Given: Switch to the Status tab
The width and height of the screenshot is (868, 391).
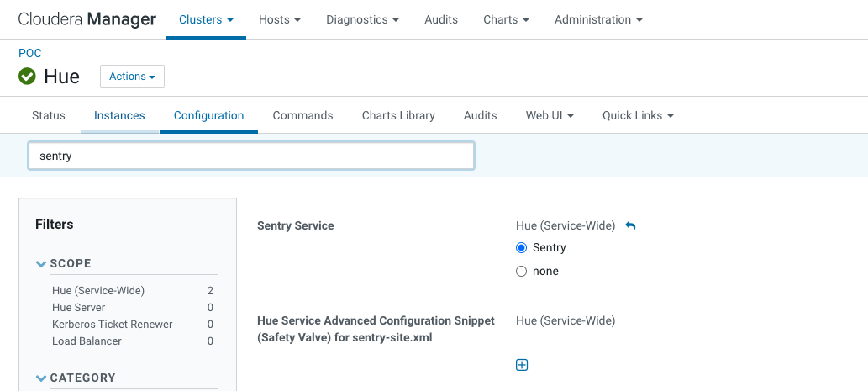Looking at the screenshot, I should coord(49,115).
